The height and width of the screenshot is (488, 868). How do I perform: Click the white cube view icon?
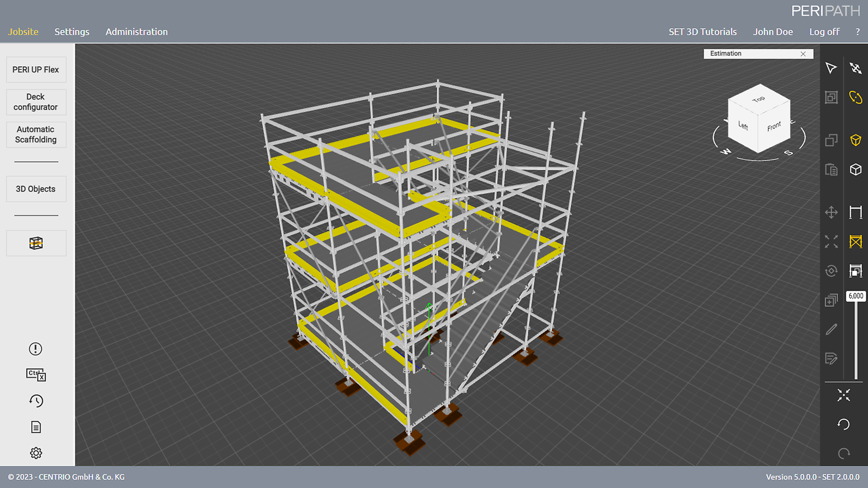(x=856, y=170)
